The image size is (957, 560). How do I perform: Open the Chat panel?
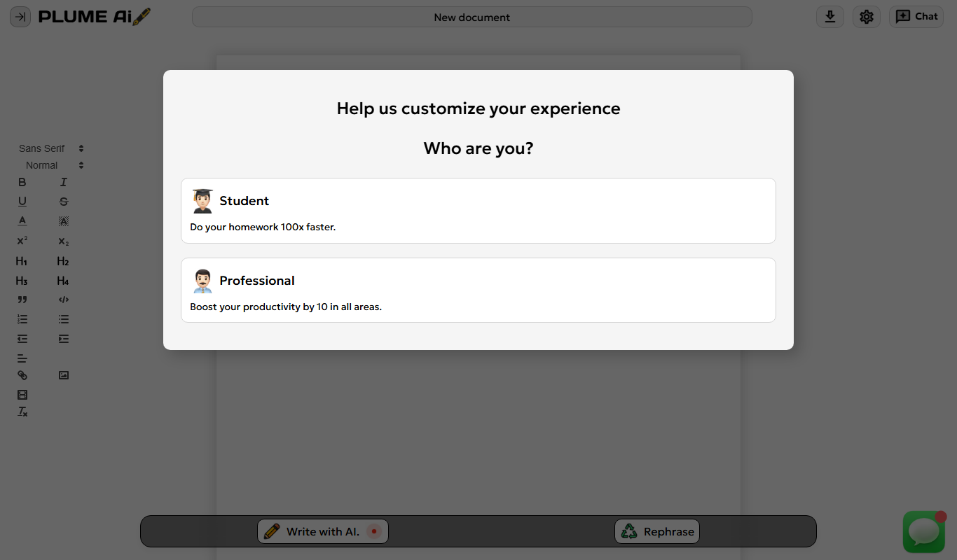coord(916,17)
